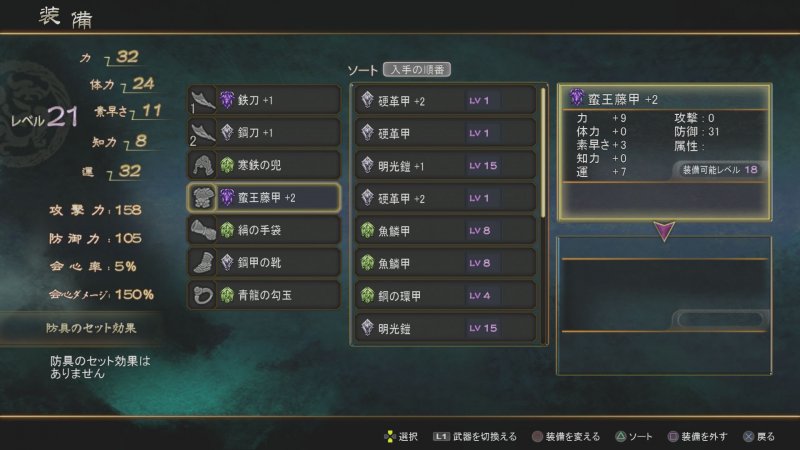
Task: Pick 銅の環甲 LV 4 from list
Action: coord(445,295)
